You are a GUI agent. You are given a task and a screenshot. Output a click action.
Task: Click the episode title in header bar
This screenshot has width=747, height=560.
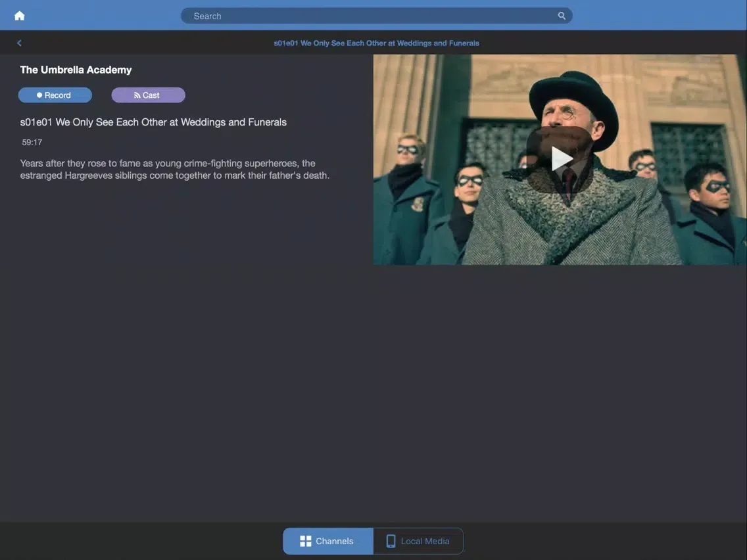(x=376, y=43)
